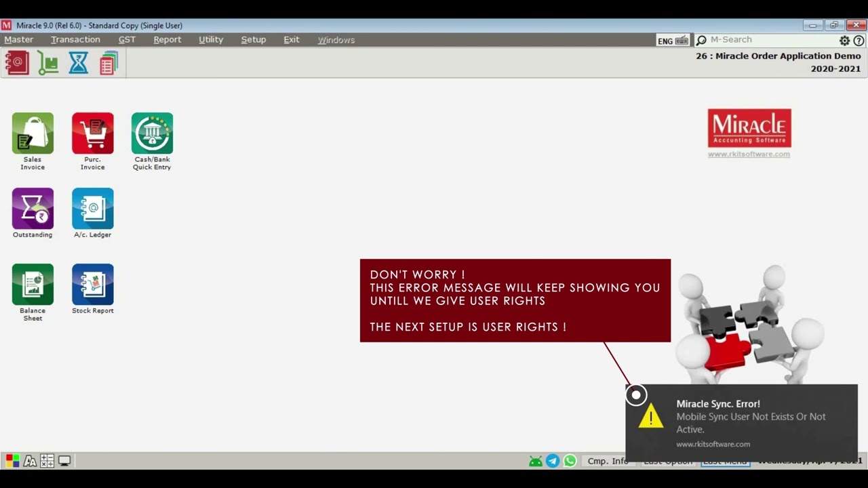
Task: Click the 2020-2021 financial year text
Action: coord(835,69)
